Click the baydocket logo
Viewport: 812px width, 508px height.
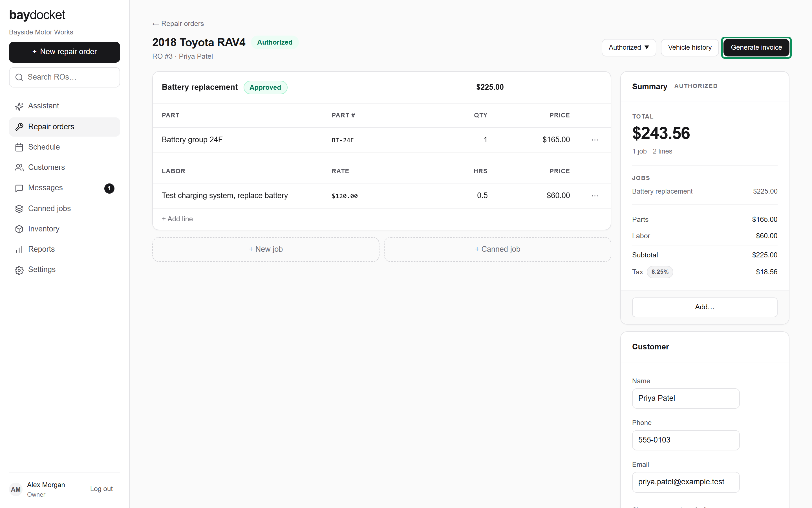(x=37, y=15)
